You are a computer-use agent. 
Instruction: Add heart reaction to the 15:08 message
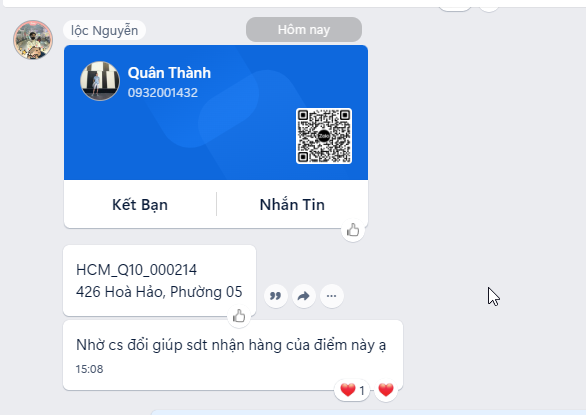click(x=386, y=390)
